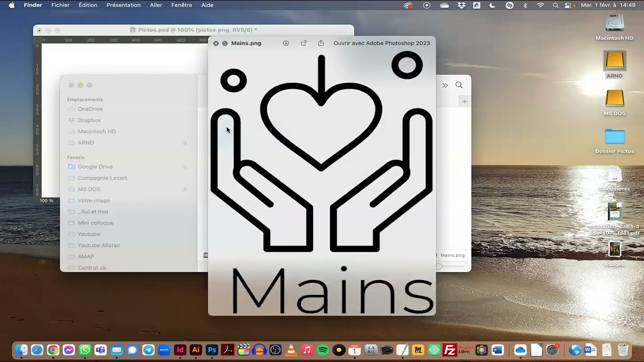This screenshot has height=362, width=644.
Task: Open Macintosh HD desktop icon
Action: click(x=614, y=24)
